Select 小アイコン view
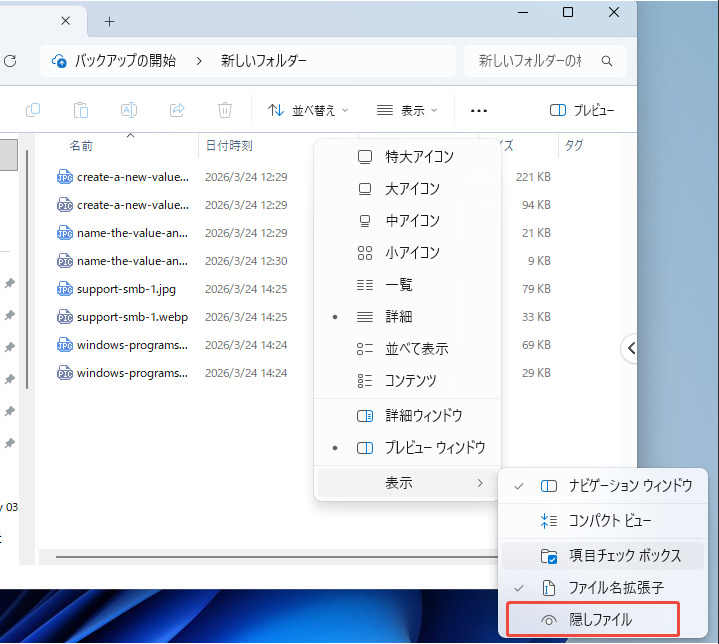The width and height of the screenshot is (719, 644). coord(407,253)
